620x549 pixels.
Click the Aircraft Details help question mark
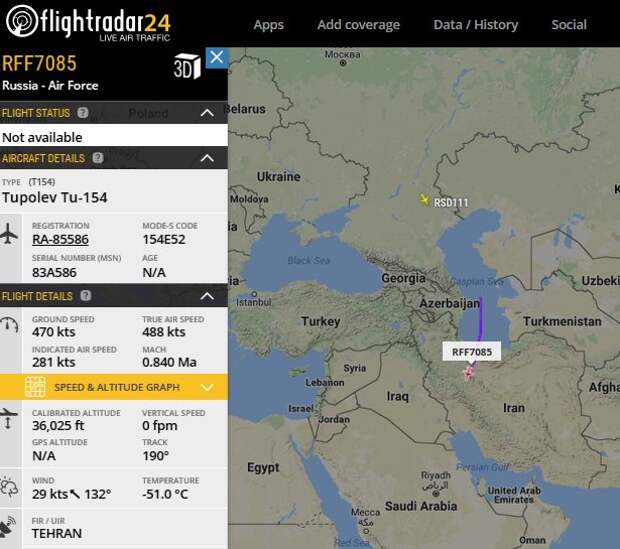(97, 158)
